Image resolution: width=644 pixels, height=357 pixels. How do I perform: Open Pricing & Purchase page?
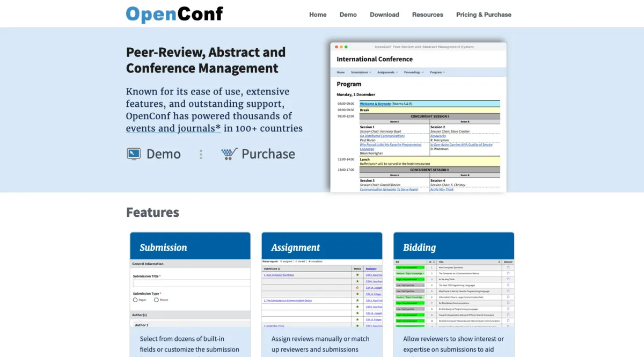tap(484, 14)
